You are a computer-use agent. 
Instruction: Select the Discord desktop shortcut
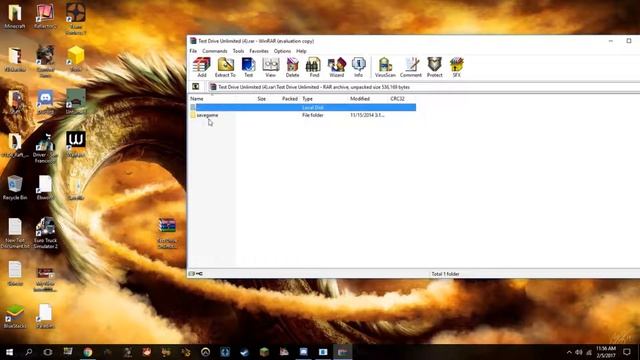(45, 102)
